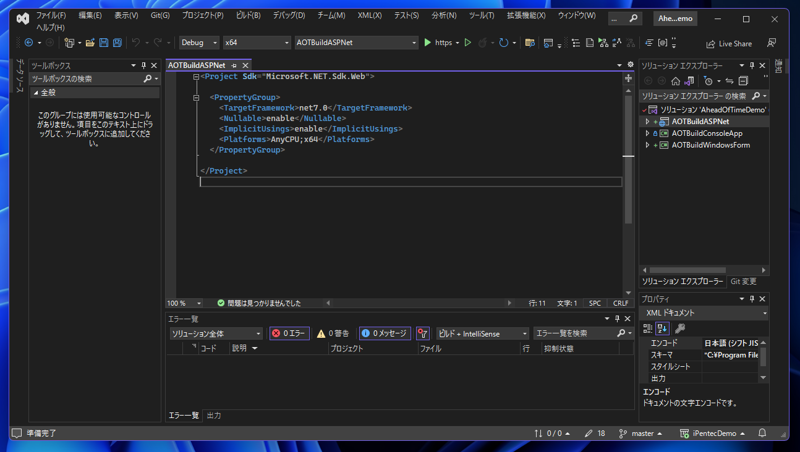Click the Categorized view icon in Properties
Screen dimensions: 800x452
[x=647, y=329]
